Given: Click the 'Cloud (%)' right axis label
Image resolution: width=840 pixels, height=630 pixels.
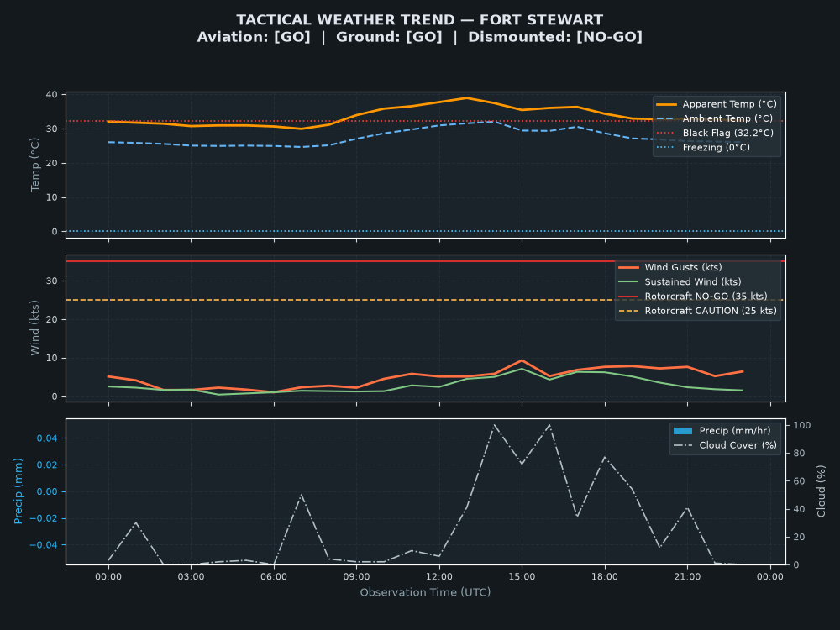Looking at the screenshot, I should (x=821, y=491).
